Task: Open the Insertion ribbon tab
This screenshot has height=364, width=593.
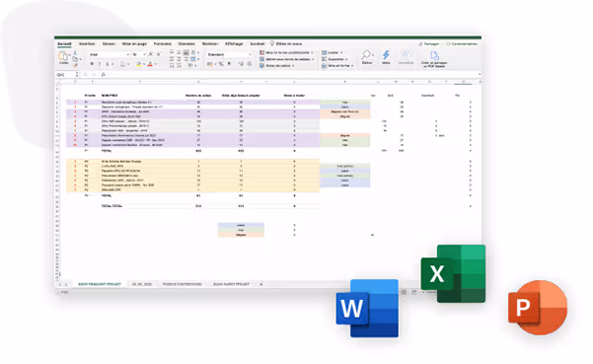Action: (x=87, y=43)
